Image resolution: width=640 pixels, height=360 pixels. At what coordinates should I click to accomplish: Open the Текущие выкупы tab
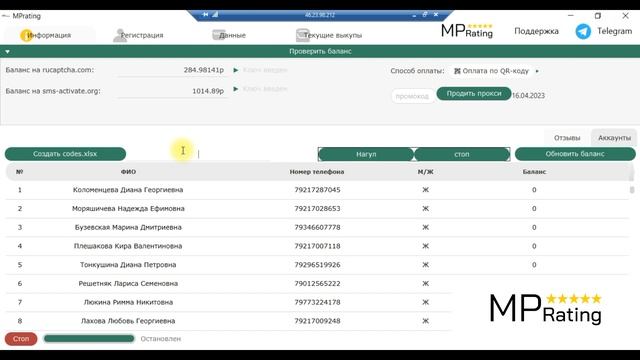click(332, 35)
